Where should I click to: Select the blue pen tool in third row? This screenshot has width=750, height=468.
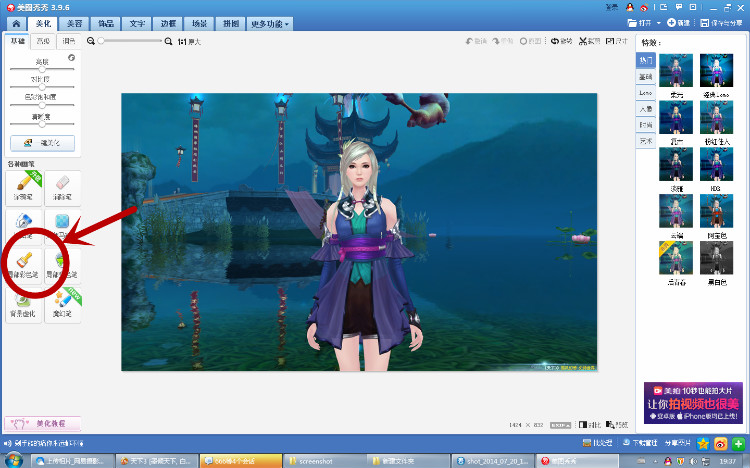23,226
